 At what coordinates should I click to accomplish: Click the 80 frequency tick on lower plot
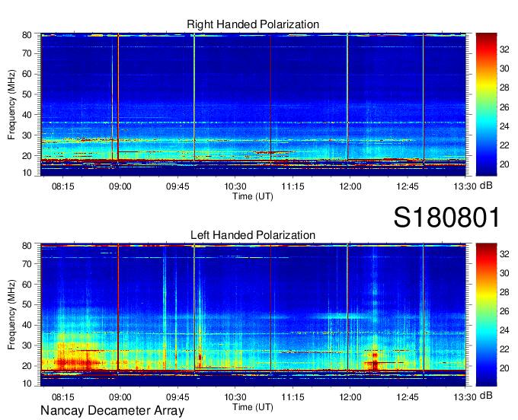tap(27, 246)
